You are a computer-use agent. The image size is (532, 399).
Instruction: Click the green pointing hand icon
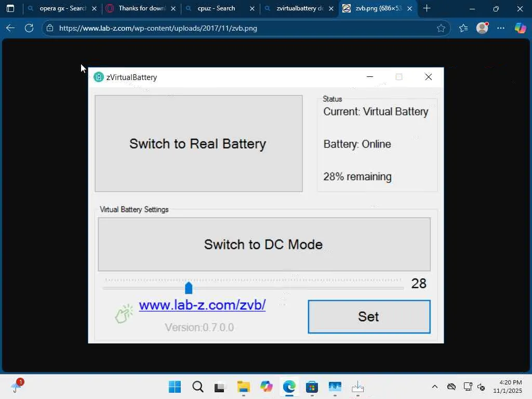pos(124,314)
